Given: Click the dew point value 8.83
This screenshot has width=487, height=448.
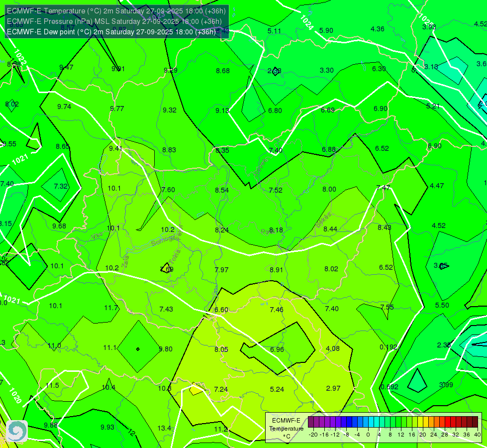Looking at the screenshot, I should click(169, 150).
